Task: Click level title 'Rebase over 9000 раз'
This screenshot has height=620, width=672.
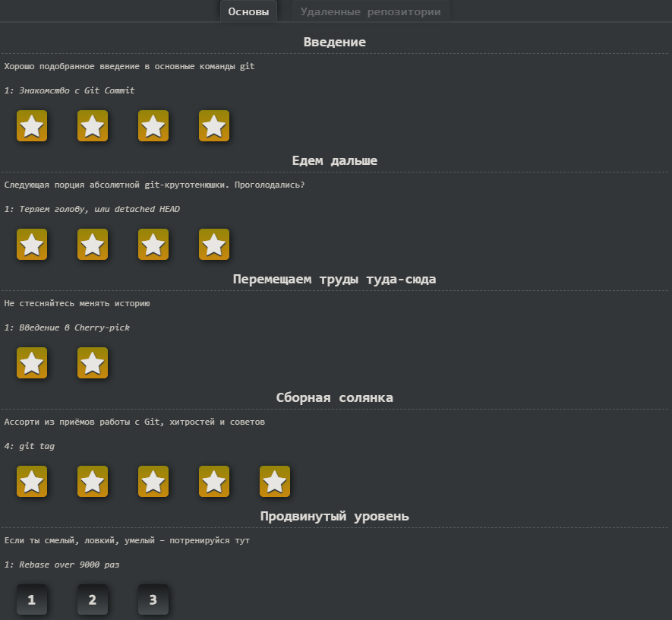Action: pyautogui.click(x=69, y=565)
